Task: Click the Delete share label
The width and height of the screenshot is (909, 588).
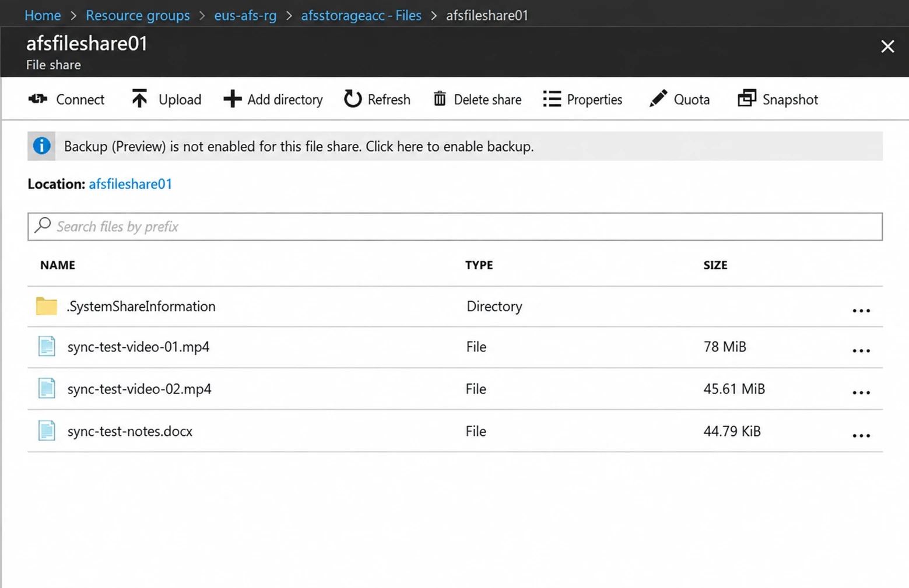Action: pos(487,100)
